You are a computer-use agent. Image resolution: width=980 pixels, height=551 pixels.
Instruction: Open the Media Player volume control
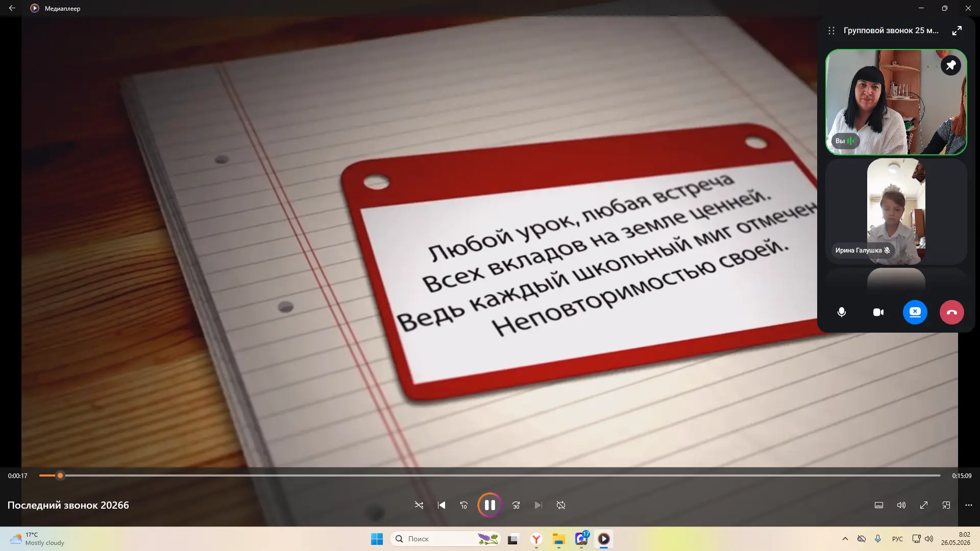pyautogui.click(x=901, y=505)
